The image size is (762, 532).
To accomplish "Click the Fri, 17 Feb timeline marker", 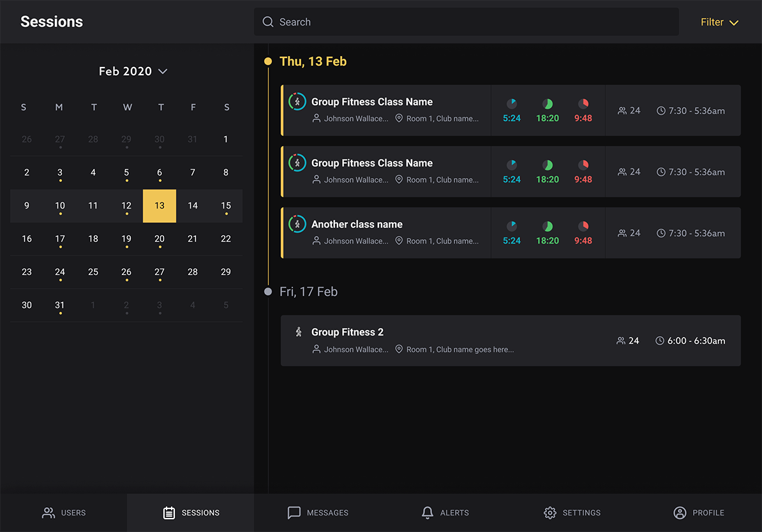I will (268, 292).
